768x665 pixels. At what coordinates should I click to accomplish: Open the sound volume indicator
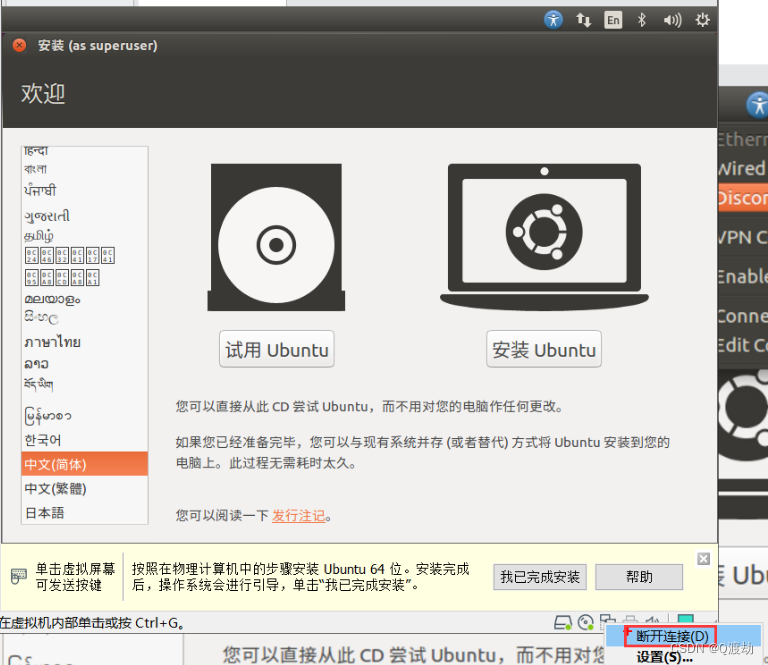[672, 20]
